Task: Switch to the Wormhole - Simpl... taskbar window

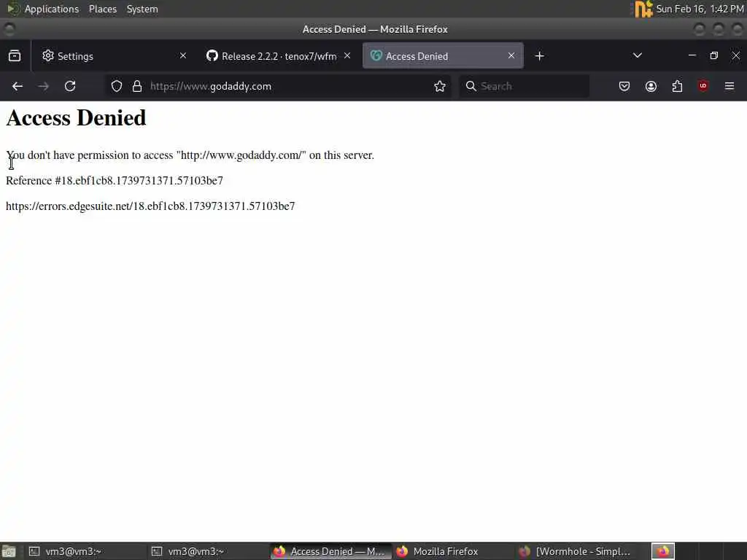Action: click(576, 551)
